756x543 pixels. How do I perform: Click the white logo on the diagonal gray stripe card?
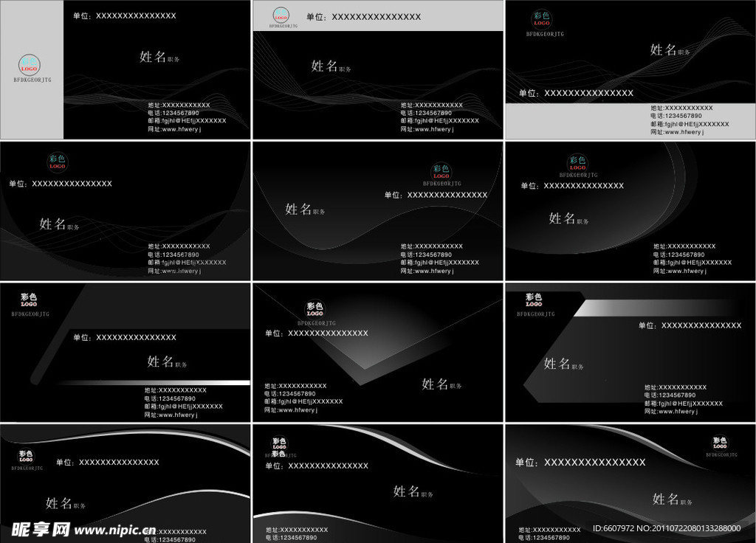click(x=29, y=300)
